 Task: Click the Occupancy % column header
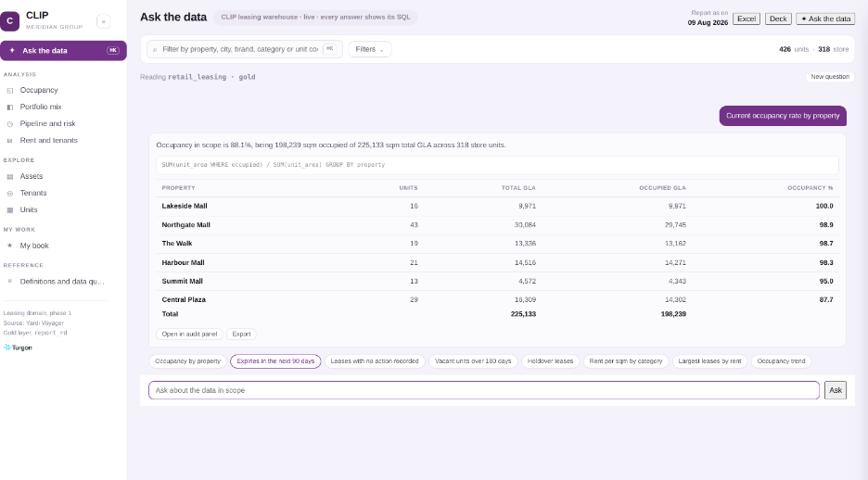tap(810, 188)
